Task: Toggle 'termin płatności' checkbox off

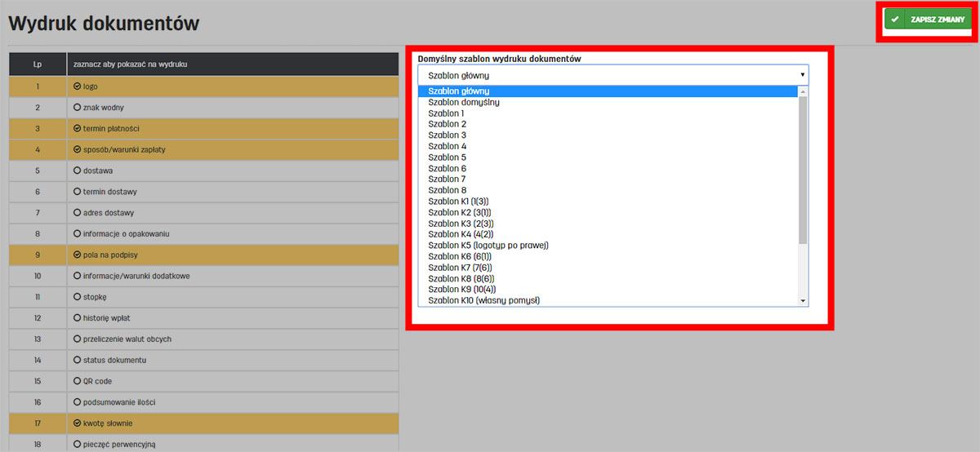Action: pos(78,129)
